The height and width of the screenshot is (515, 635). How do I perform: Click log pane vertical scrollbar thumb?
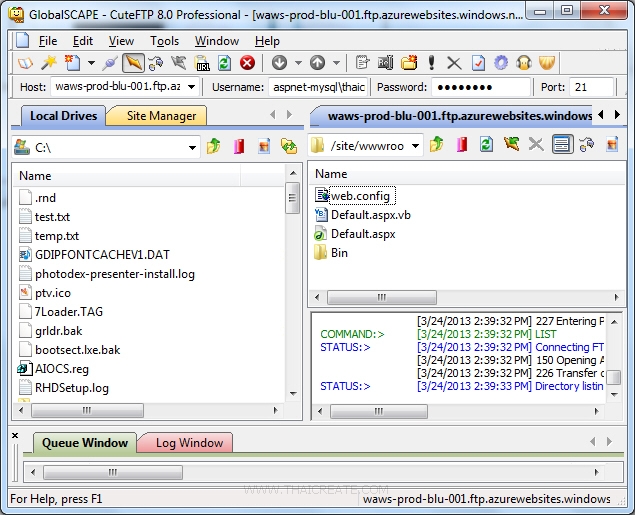point(614,378)
